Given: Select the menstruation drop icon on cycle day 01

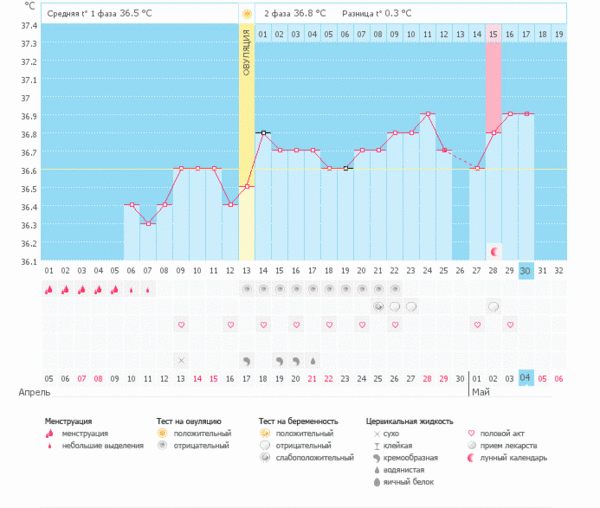Looking at the screenshot, I should click(49, 289).
